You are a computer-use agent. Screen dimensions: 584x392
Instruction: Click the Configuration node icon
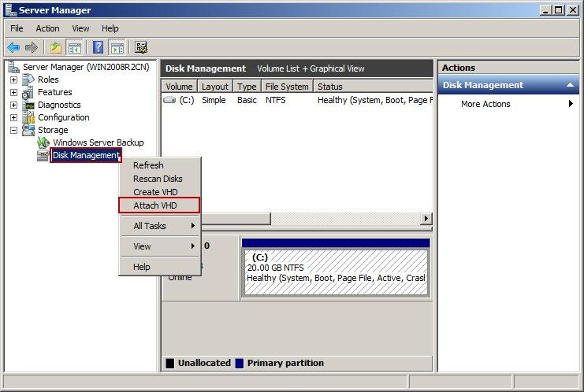tap(28, 117)
